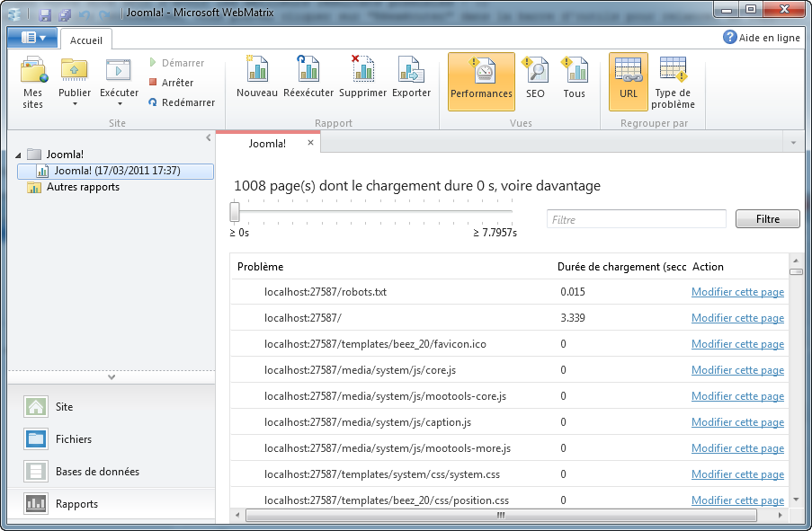Select the Tous view icon
812x531 pixels.
click(574, 70)
